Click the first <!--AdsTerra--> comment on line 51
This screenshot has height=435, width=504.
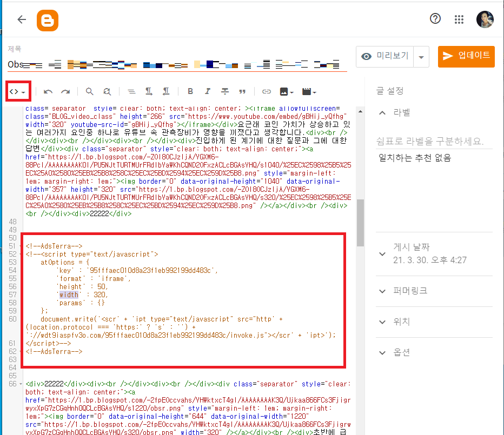point(54,246)
